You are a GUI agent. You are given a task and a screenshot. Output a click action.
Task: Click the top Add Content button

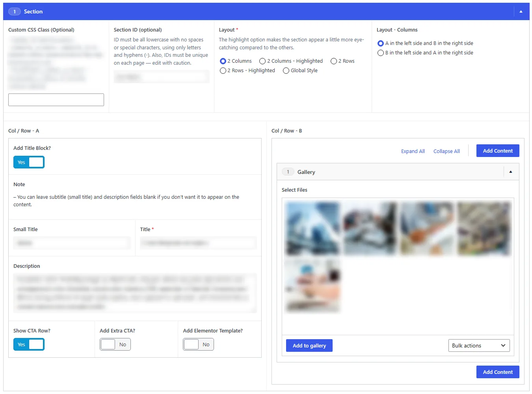click(x=498, y=151)
